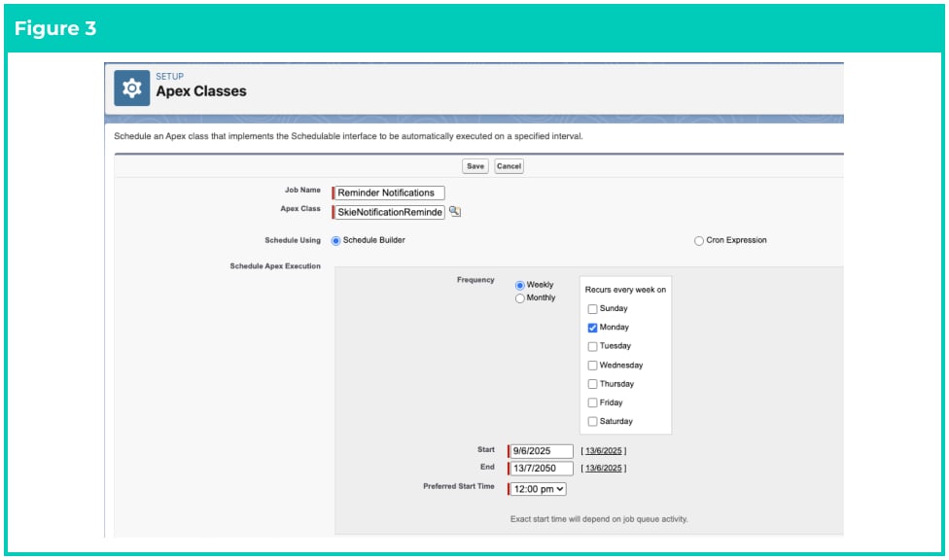
Task: Click the Cancel button
Action: coord(509,166)
